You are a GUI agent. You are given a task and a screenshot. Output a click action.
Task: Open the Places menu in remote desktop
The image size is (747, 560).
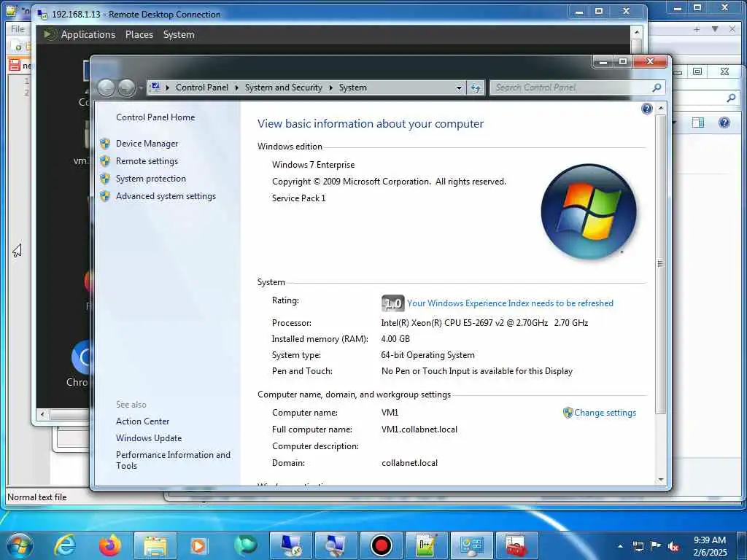point(139,35)
